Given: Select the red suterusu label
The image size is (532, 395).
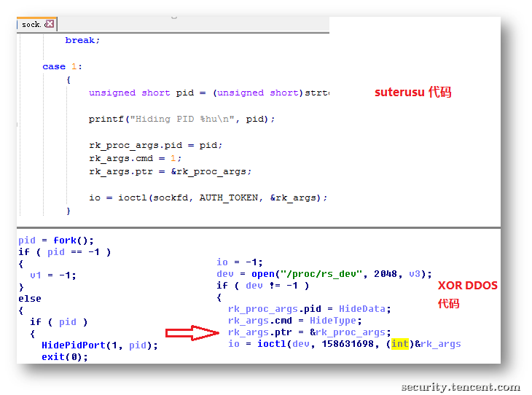Looking at the screenshot, I should click(x=413, y=93).
